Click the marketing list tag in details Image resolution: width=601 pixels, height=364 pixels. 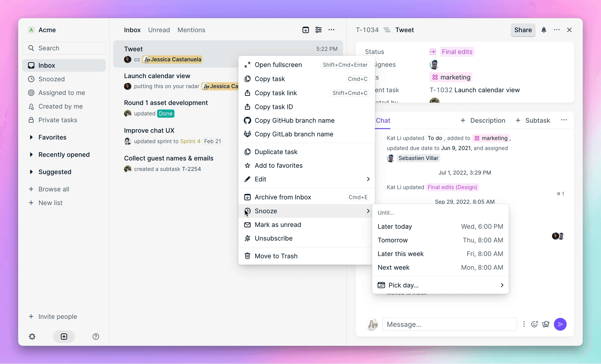[451, 77]
